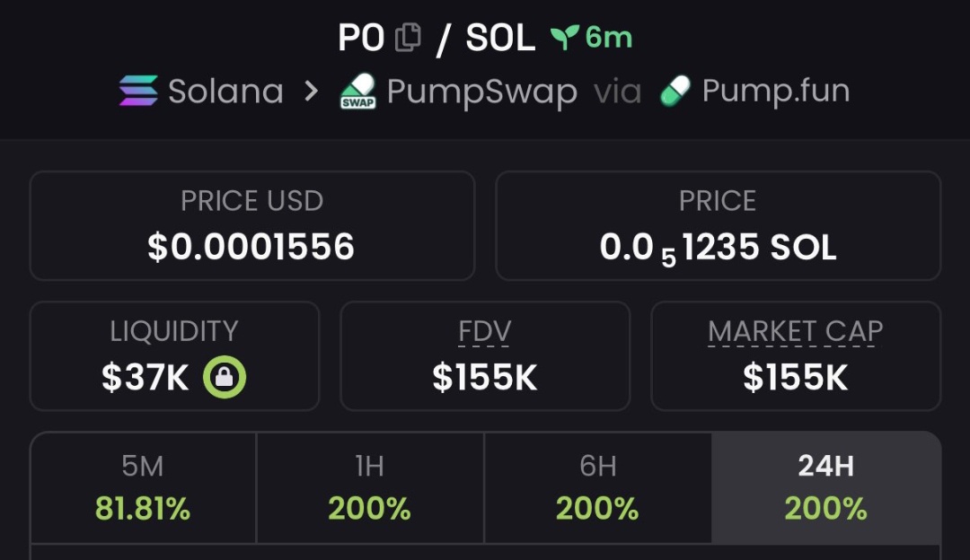Click the chevron arrow after Solana
The height and width of the screenshot is (560, 970).
click(x=311, y=91)
